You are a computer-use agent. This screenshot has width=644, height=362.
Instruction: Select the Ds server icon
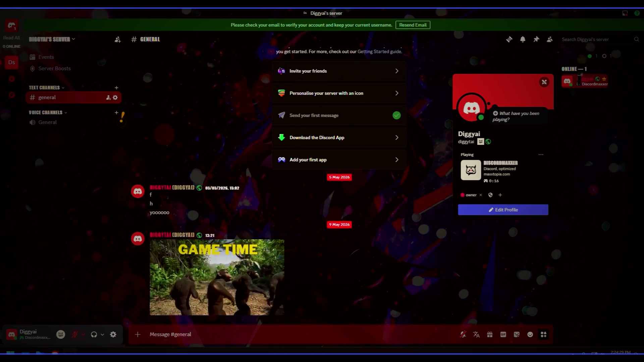(x=11, y=62)
